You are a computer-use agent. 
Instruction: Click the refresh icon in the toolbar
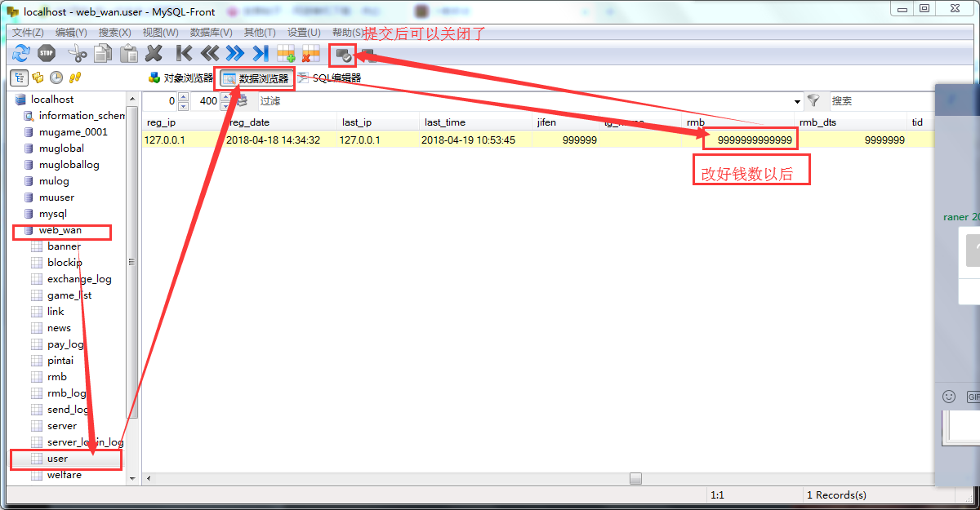pos(20,54)
